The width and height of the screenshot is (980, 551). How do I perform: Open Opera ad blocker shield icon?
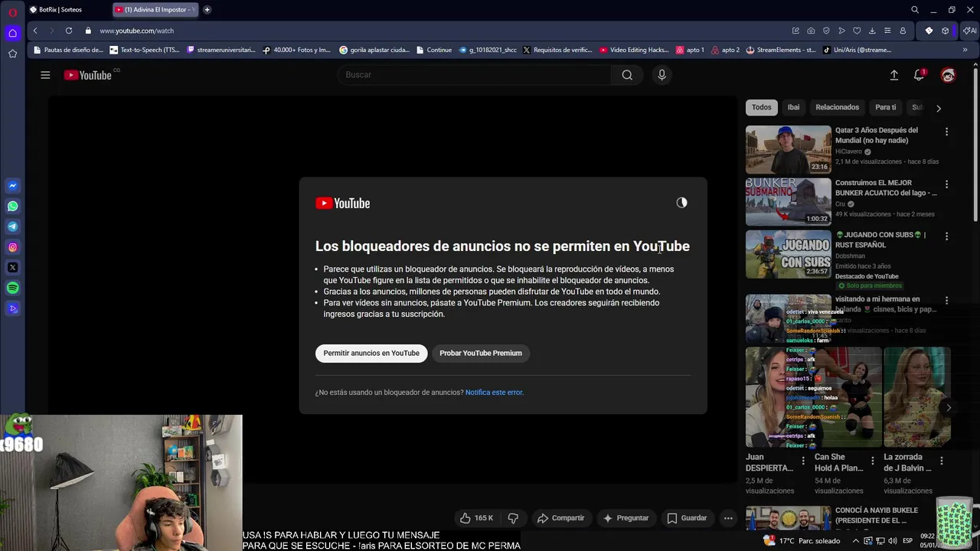[x=826, y=31]
